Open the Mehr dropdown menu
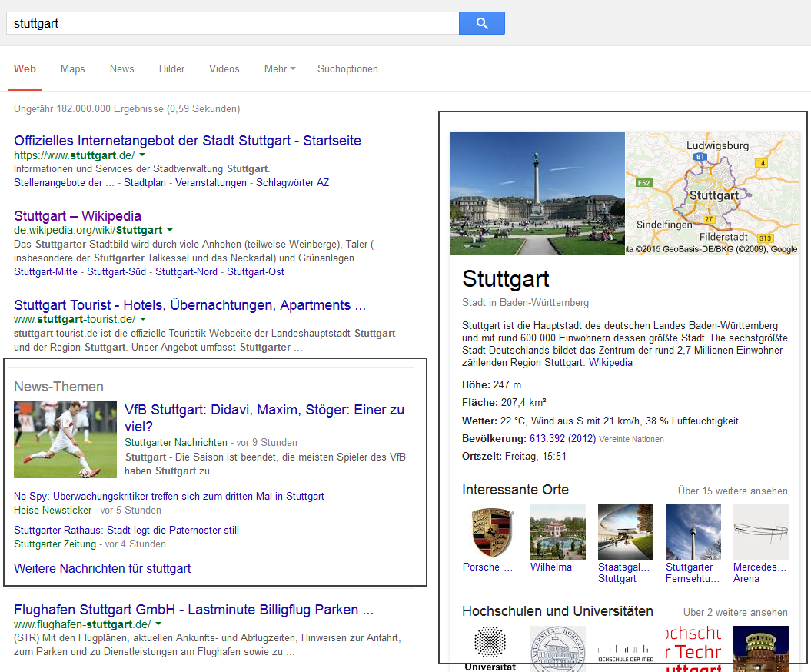Viewport: 811px width, 672px height. tap(279, 68)
